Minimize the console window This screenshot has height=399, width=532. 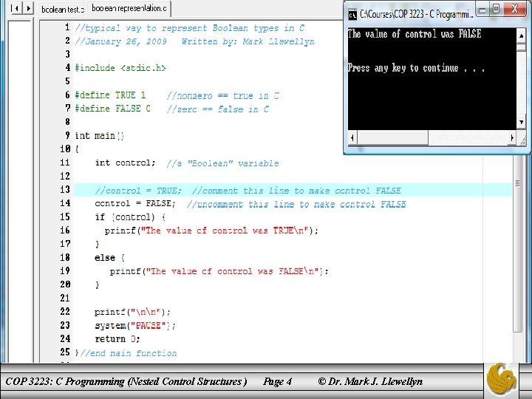(x=482, y=9)
